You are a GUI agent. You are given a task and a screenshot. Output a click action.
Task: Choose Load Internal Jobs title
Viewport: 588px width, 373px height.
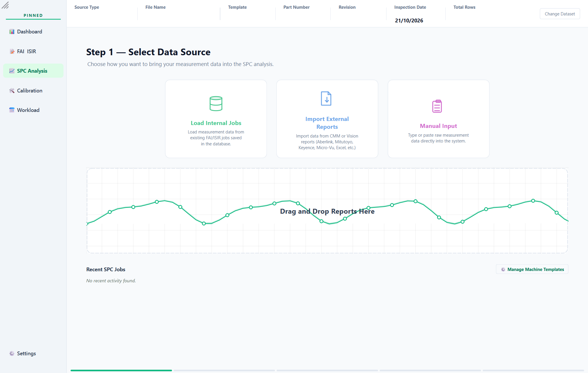[216, 123]
